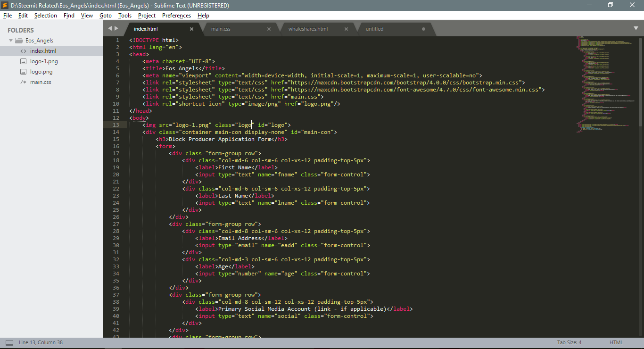Click Line 13, Column 38 status text
Image resolution: width=644 pixels, height=349 pixels.
tap(41, 342)
